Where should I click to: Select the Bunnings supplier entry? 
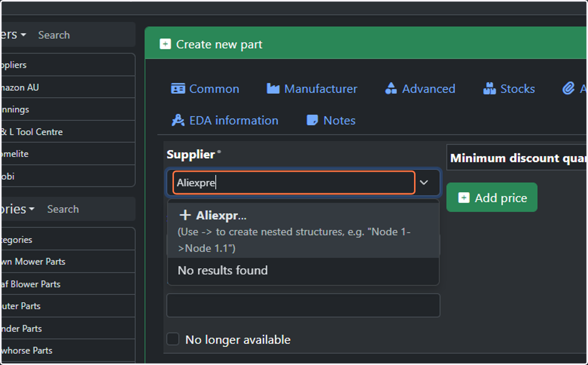point(68,109)
